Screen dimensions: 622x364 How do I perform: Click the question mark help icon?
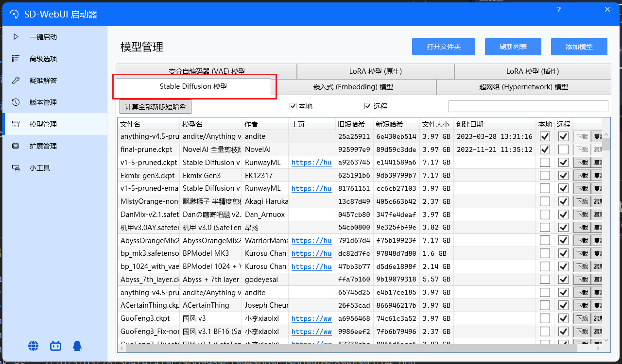tap(559, 9)
